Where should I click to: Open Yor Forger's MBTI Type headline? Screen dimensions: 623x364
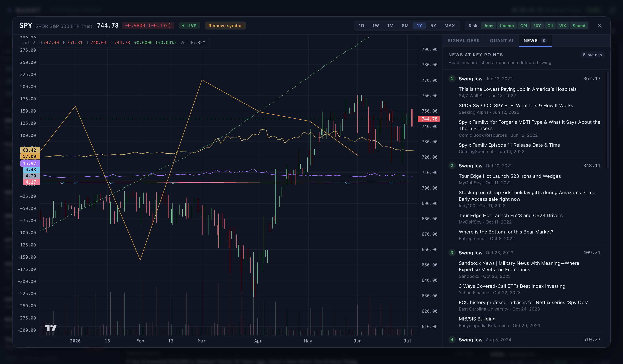[x=529, y=125]
